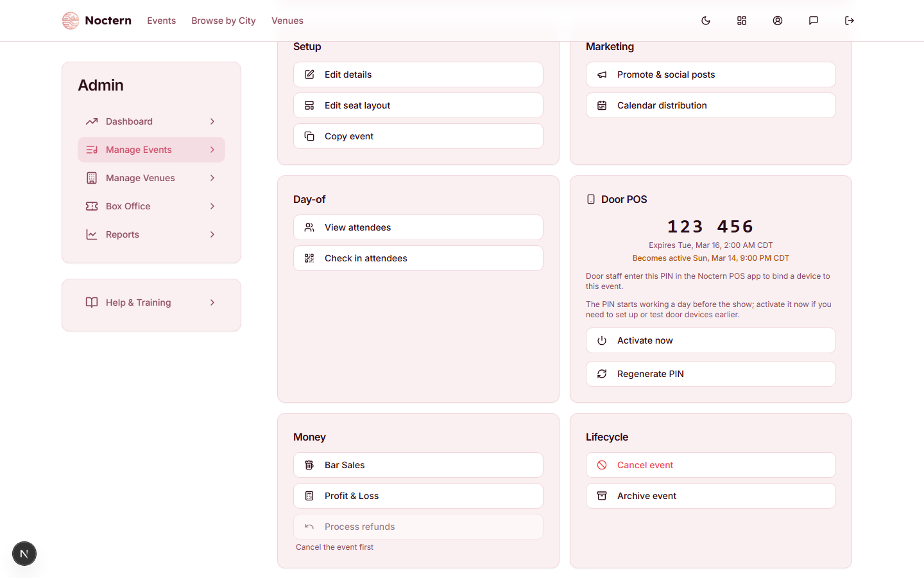Open the user profile icon
Screen dimensions: 924x578
[x=778, y=21]
